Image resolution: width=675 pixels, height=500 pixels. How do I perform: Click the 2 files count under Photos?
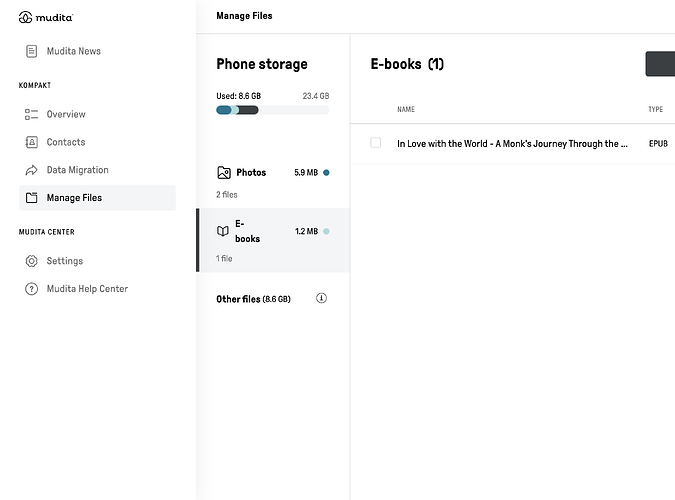pyautogui.click(x=227, y=195)
